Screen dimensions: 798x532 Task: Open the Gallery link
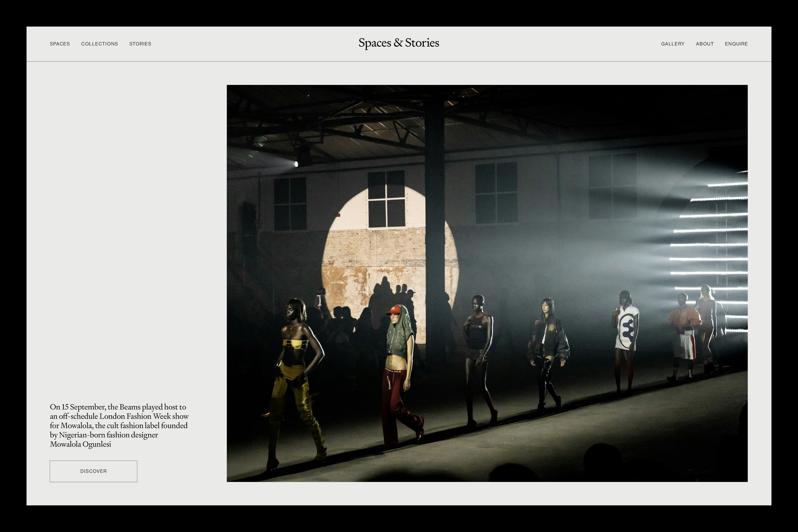point(672,44)
